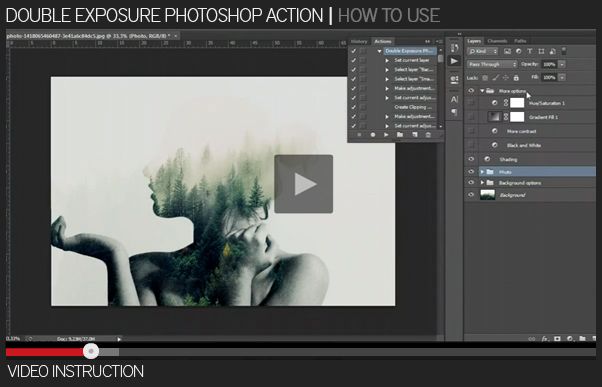The width and height of the screenshot is (602, 387).
Task: Expand the 'Set current layer' action step
Action: point(387,60)
